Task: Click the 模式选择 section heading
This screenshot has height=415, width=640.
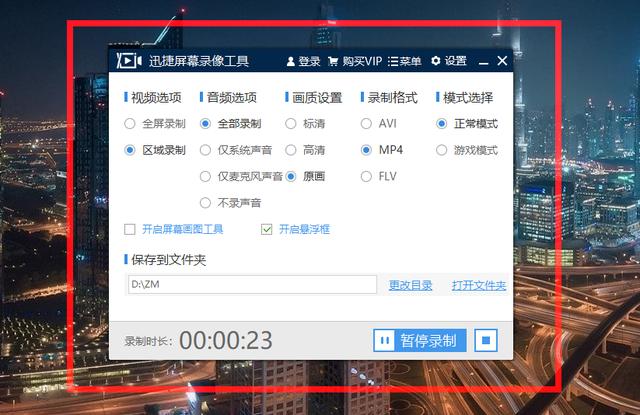Action: click(x=468, y=98)
